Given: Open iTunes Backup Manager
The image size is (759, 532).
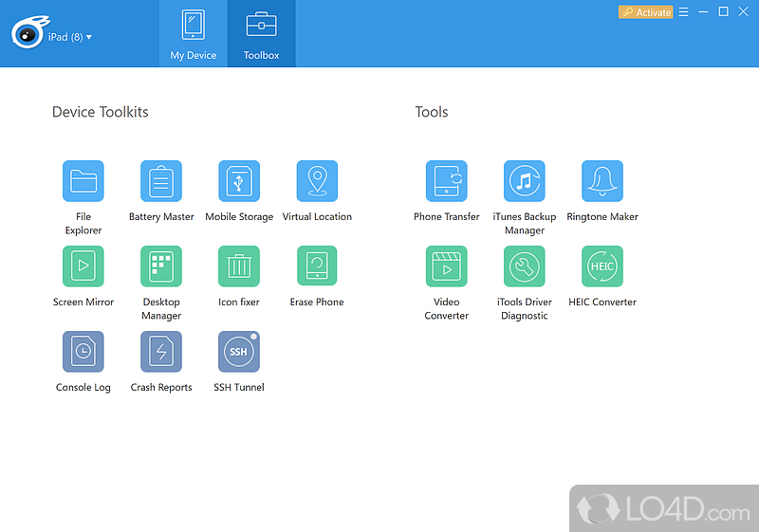Looking at the screenshot, I should click(525, 181).
